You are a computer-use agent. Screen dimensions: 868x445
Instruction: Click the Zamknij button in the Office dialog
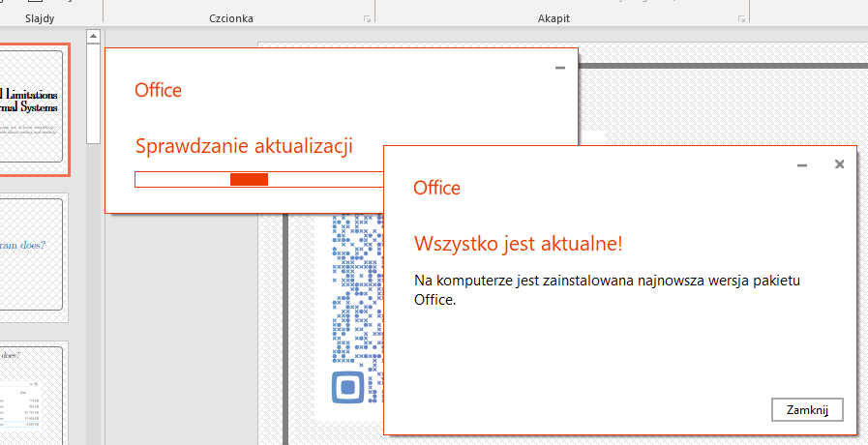click(x=807, y=409)
